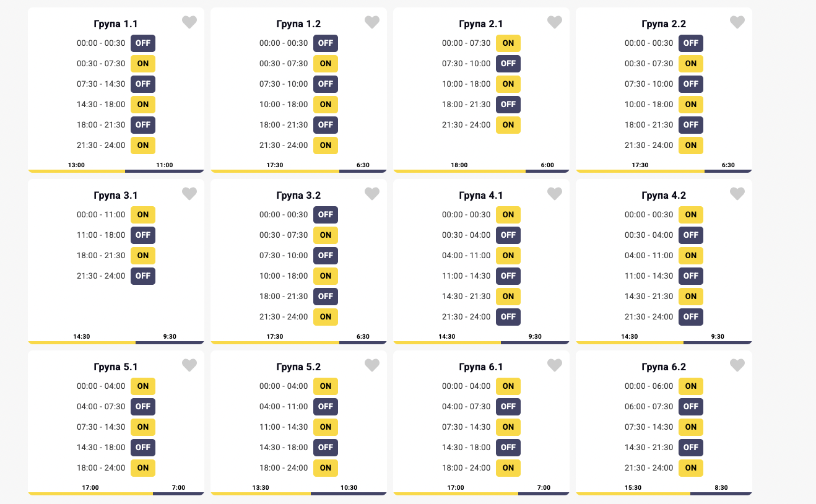Click the yellow 13:00 bar under Група 1.1
Screen dimensions: 816x504
[76, 170]
